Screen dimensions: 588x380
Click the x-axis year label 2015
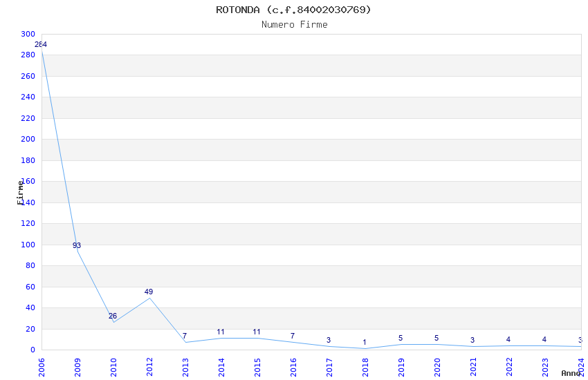pos(257,368)
